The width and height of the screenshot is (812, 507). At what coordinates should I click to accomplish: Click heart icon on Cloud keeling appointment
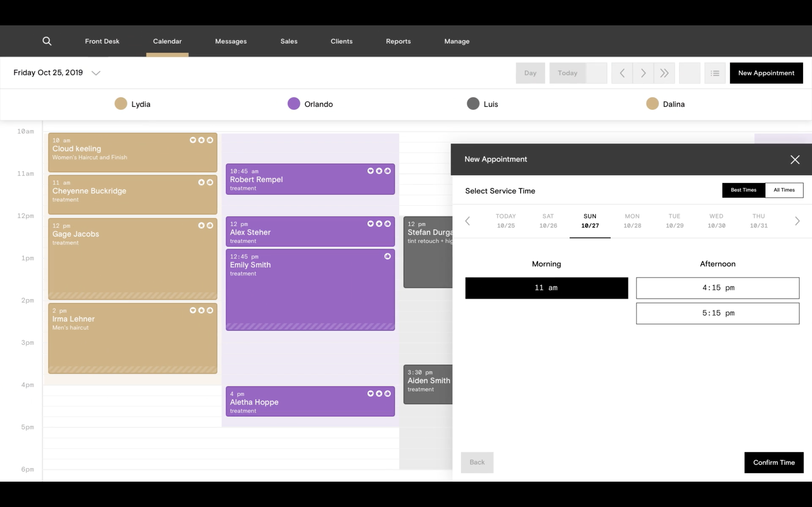pyautogui.click(x=193, y=140)
